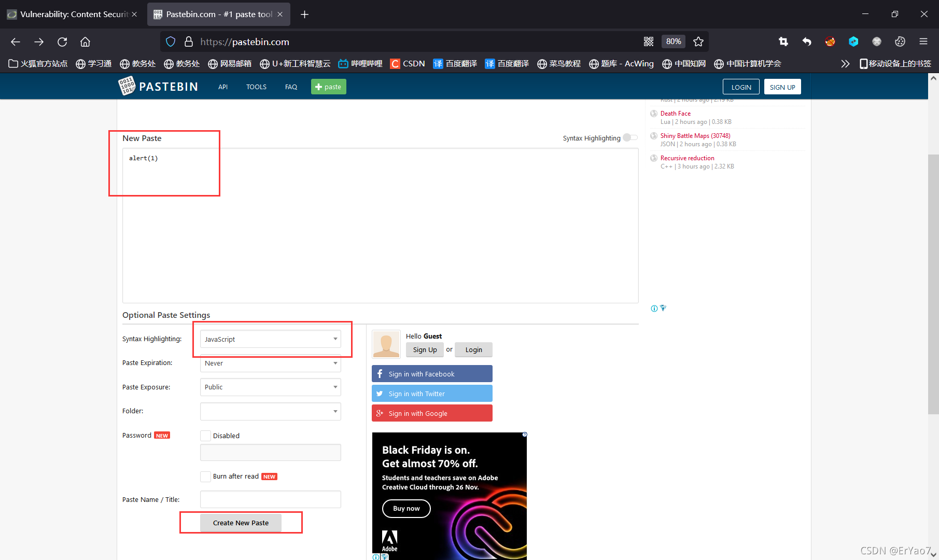Bookmark this page with the star icon
This screenshot has width=939, height=560.
pos(698,41)
